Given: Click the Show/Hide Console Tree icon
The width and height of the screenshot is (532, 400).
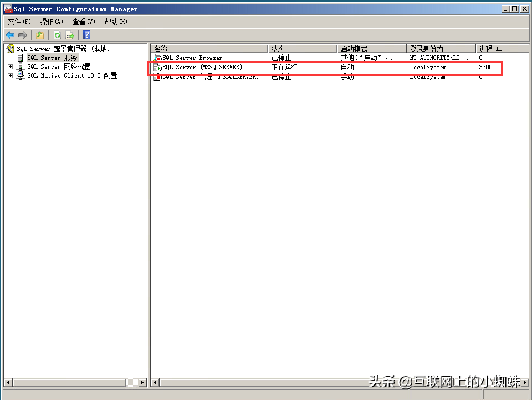Looking at the screenshot, I should coord(39,34).
